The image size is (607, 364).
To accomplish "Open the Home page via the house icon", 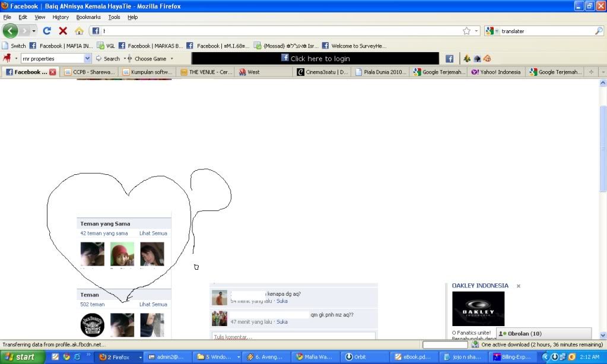I will pos(79,31).
